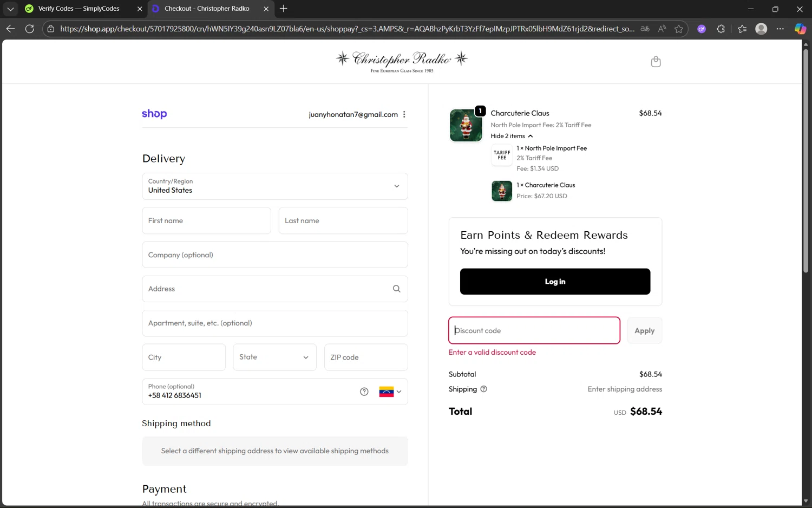Click the Subtotal $68.54 value
This screenshot has height=508, width=812.
coord(650,374)
